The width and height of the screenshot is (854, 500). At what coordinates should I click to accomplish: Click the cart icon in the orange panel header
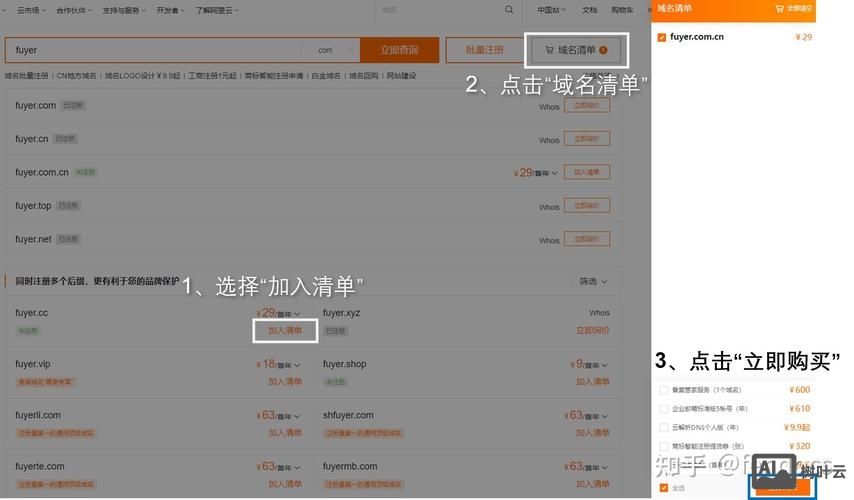click(x=779, y=8)
